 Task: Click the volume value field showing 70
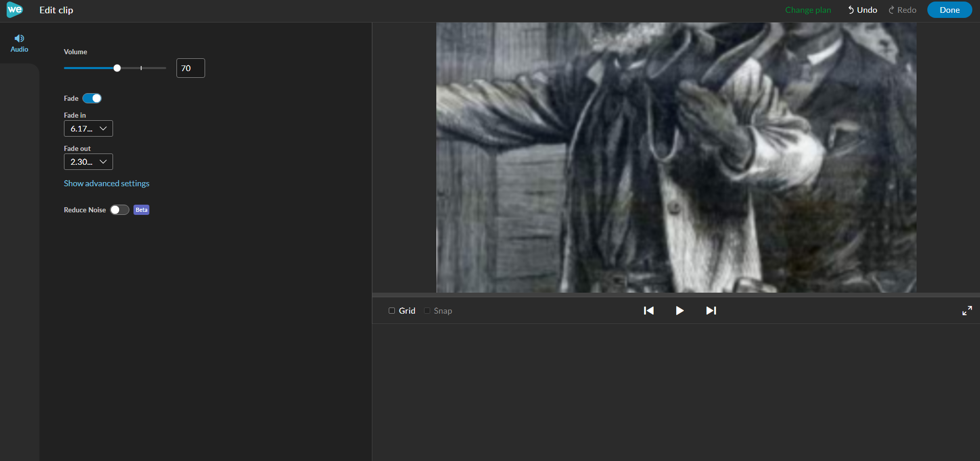[191, 68]
